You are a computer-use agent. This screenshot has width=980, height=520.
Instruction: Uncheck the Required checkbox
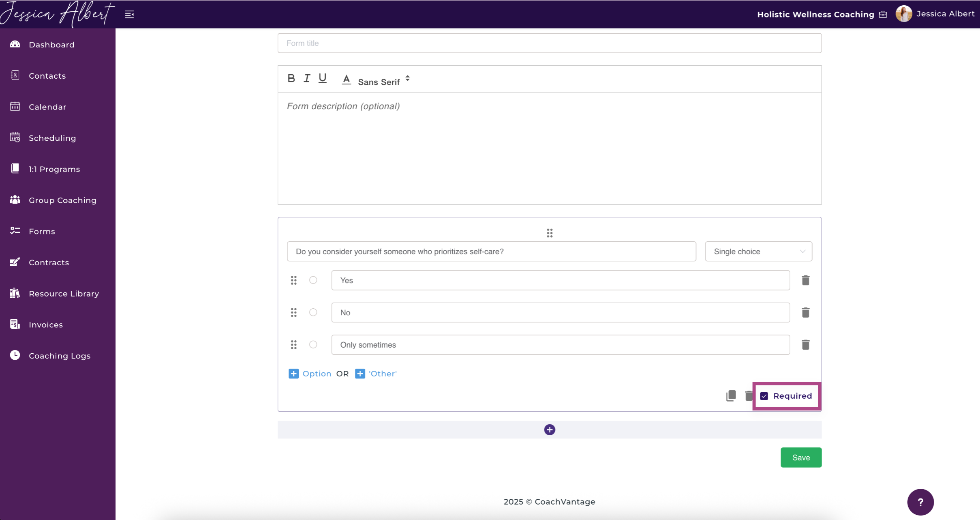pos(764,396)
